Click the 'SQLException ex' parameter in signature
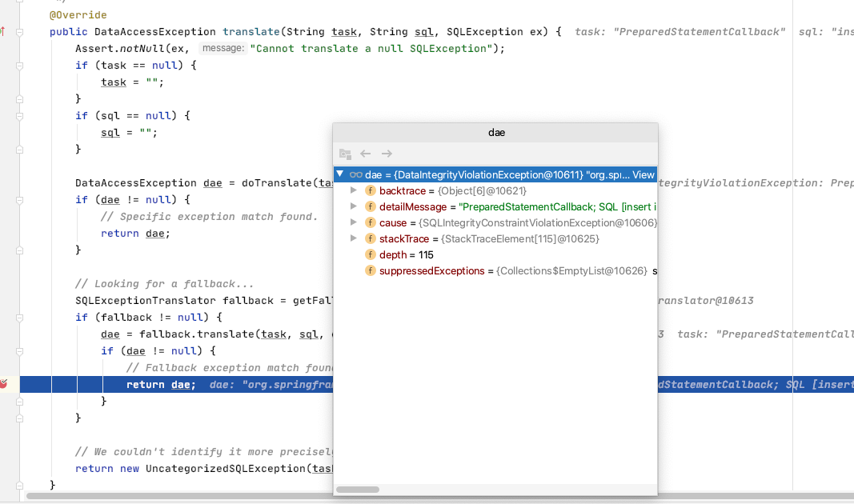The width and height of the screenshot is (854, 504). [495, 32]
